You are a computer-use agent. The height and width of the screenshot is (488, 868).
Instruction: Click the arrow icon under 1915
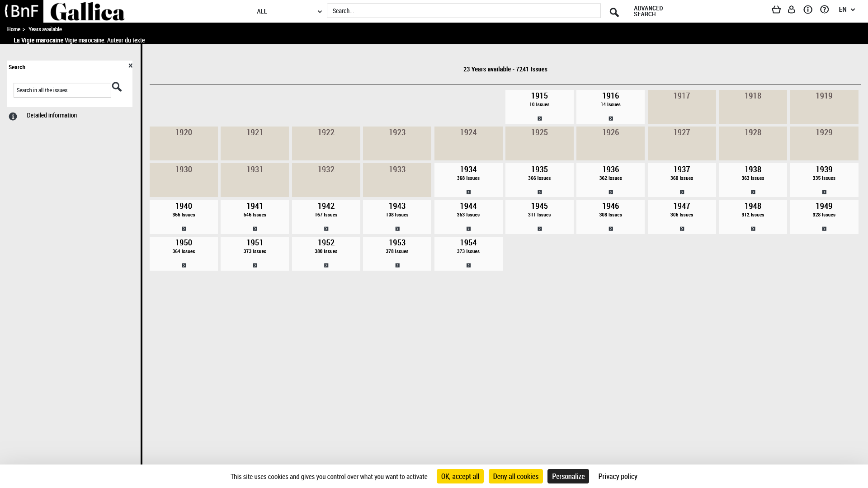pos(539,118)
